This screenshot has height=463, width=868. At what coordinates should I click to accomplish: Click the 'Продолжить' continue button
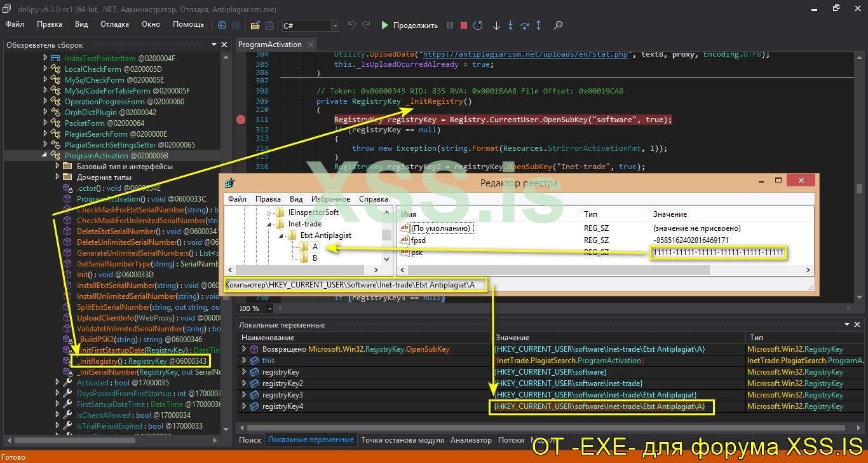tap(409, 25)
